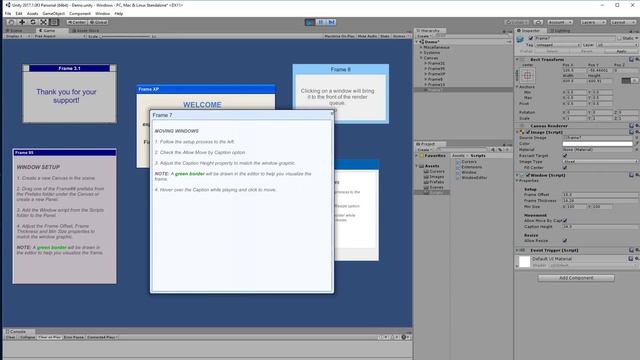Toggle Mute Audio in Game view
This screenshot has height=360, width=640.
click(367, 36)
